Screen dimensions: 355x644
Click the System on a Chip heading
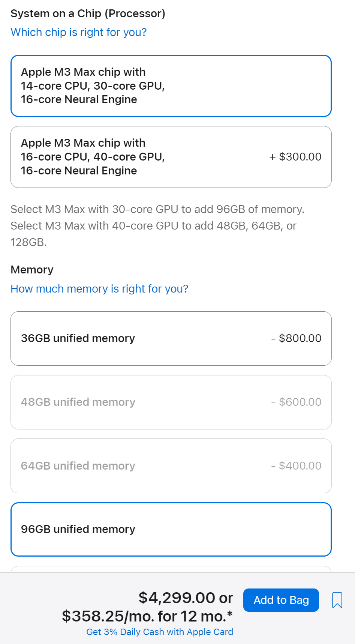(x=88, y=14)
